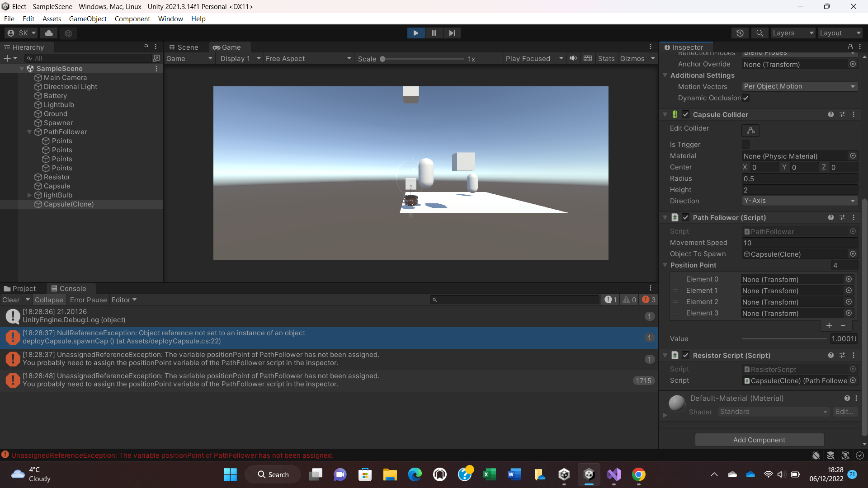Open Unity cloud services icon
868x488 pixels.
49,33
